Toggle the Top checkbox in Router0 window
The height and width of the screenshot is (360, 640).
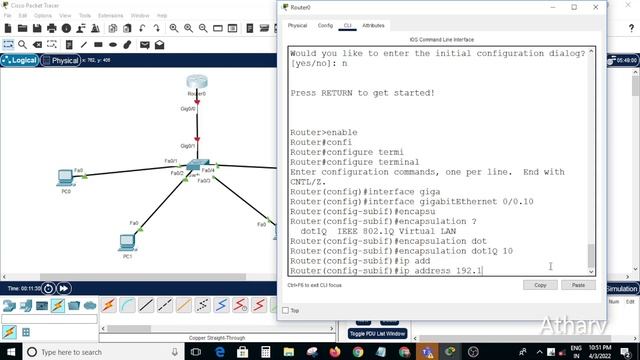click(x=285, y=310)
